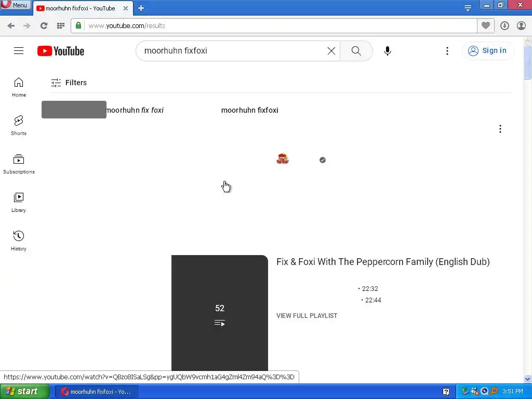Open the 52-video playlist thumbnail
This screenshot has width=532, height=399.
click(x=220, y=313)
